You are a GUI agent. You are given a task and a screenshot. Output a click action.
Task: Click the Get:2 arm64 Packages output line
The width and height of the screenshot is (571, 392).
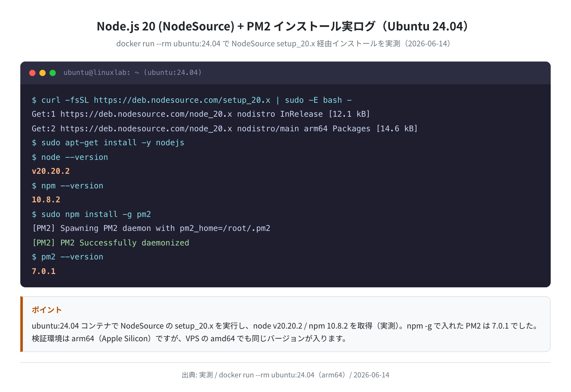pos(225,129)
